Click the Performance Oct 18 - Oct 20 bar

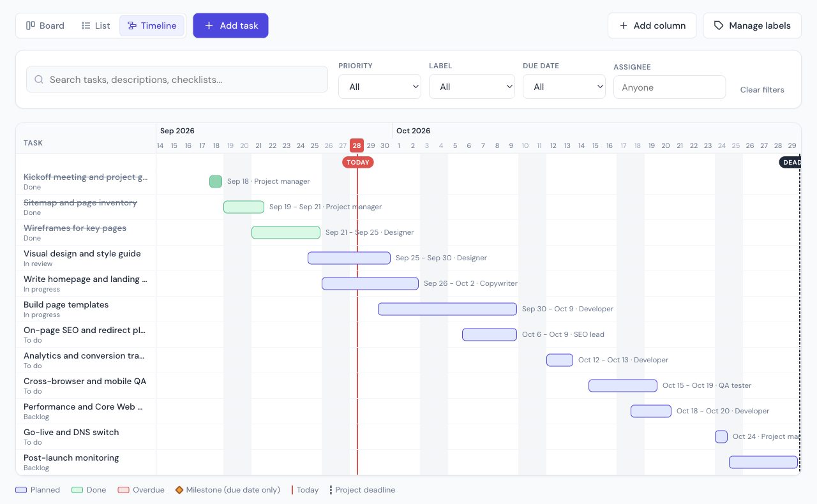coord(651,411)
